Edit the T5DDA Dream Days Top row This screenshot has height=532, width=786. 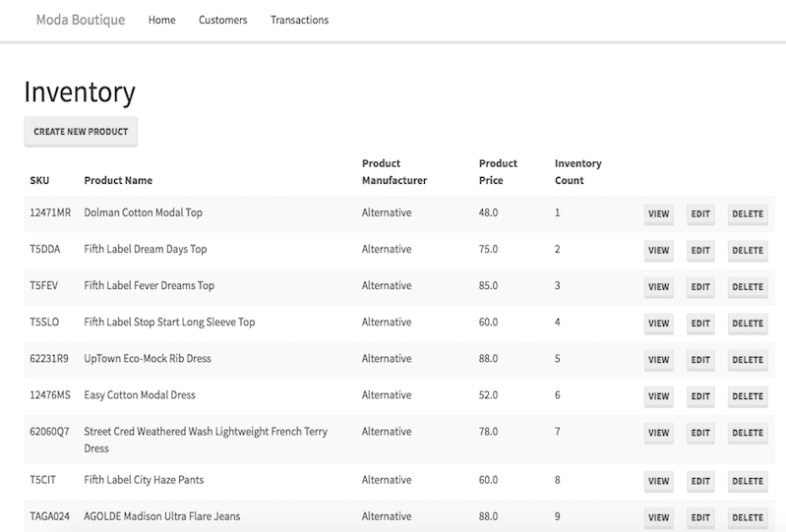click(x=700, y=251)
